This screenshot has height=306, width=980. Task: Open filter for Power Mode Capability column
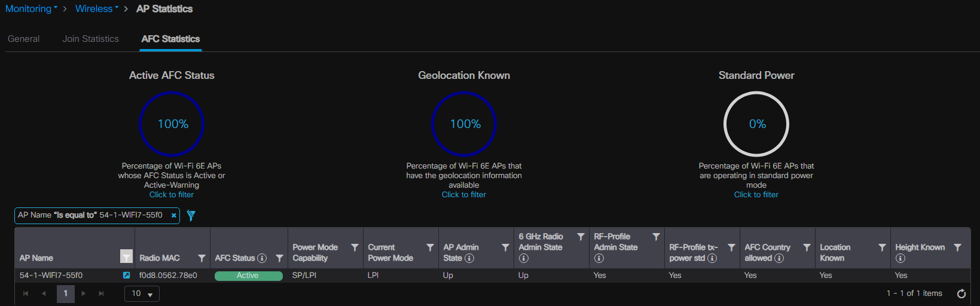pos(355,247)
